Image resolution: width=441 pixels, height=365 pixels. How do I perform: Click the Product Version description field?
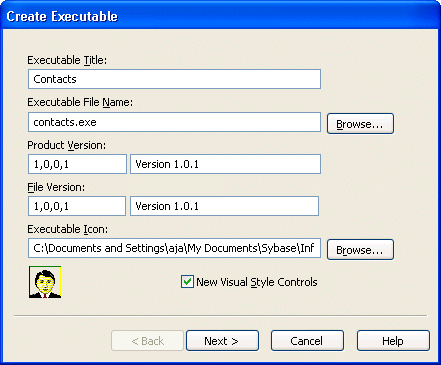click(x=225, y=164)
